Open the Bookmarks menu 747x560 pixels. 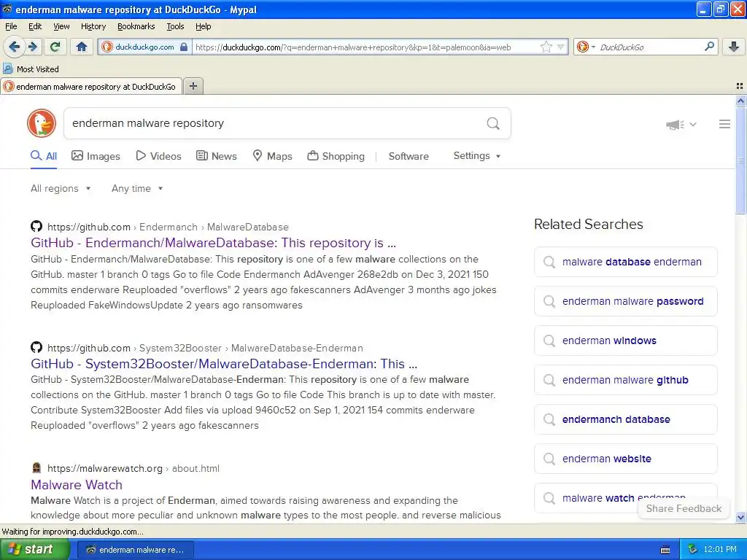tap(136, 26)
